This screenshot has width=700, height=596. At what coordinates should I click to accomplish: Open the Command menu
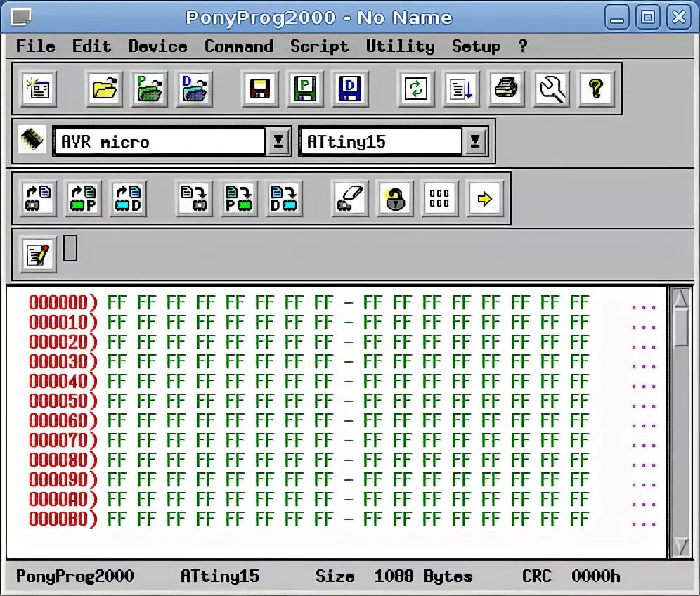239,46
